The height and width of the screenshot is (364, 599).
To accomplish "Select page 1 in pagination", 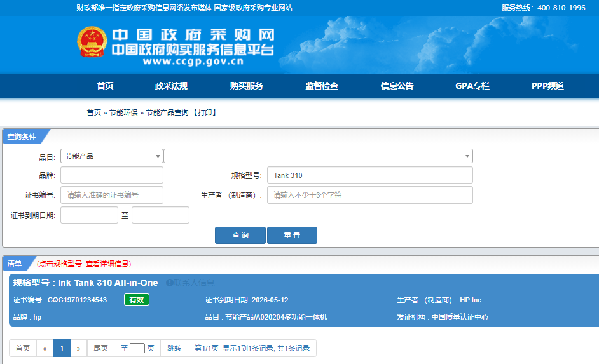I will [x=62, y=348].
